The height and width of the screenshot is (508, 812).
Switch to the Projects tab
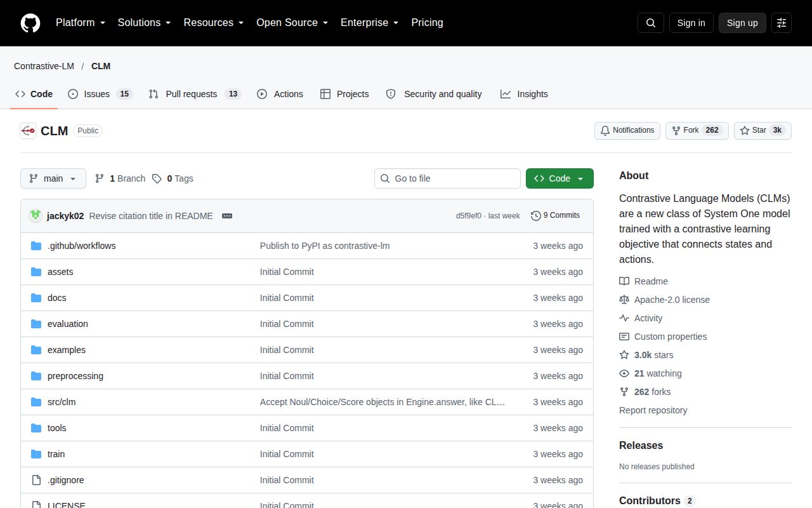coord(344,94)
